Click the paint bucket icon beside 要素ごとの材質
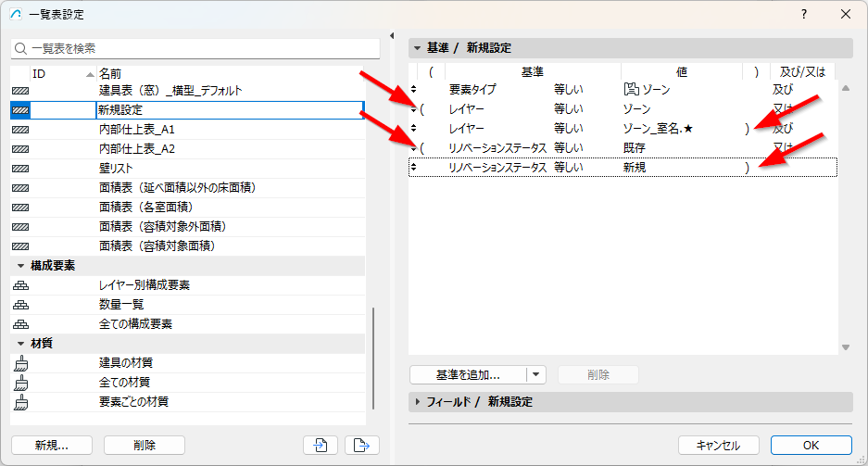The height and width of the screenshot is (466, 868). tap(21, 402)
